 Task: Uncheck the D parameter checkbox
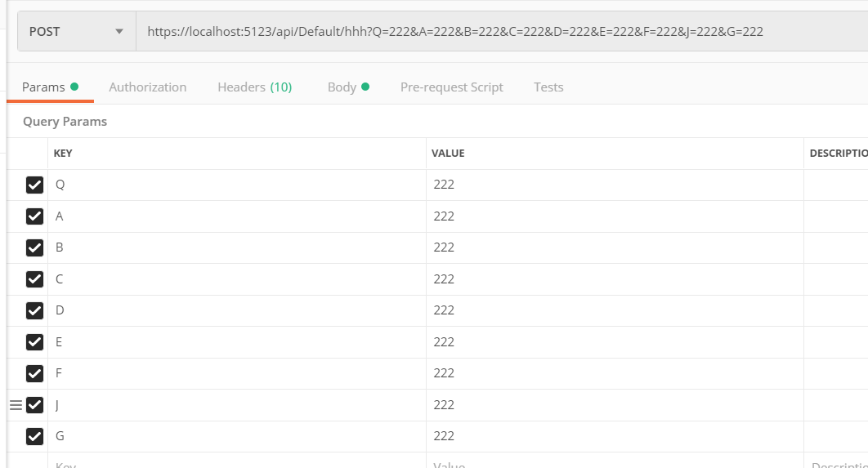tap(34, 310)
